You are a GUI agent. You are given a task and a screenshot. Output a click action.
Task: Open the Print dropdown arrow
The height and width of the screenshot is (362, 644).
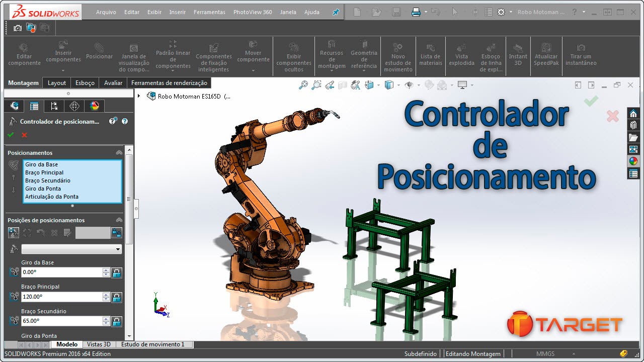[x=426, y=12]
